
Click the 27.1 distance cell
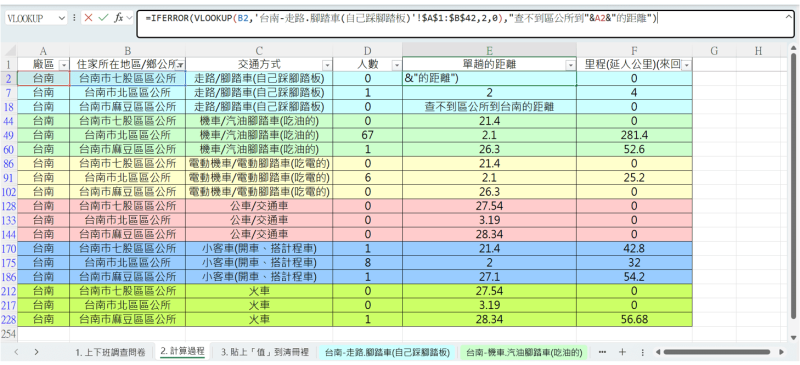point(489,277)
